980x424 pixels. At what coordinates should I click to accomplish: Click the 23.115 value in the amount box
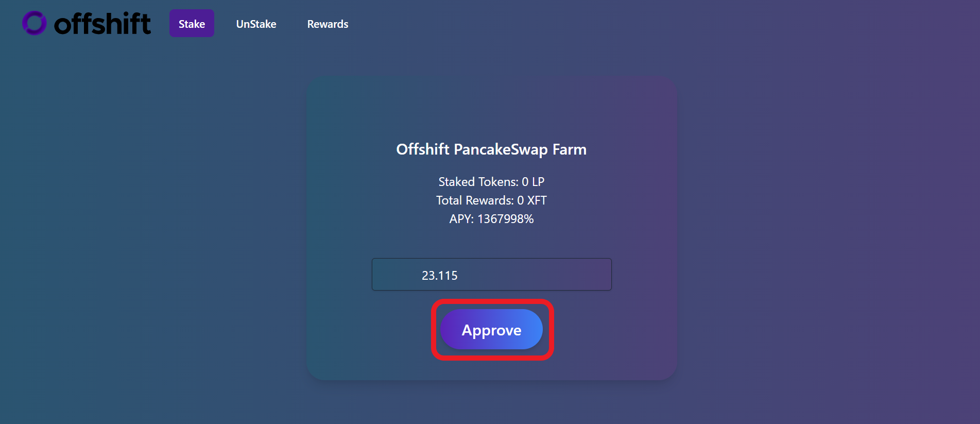pyautogui.click(x=440, y=276)
